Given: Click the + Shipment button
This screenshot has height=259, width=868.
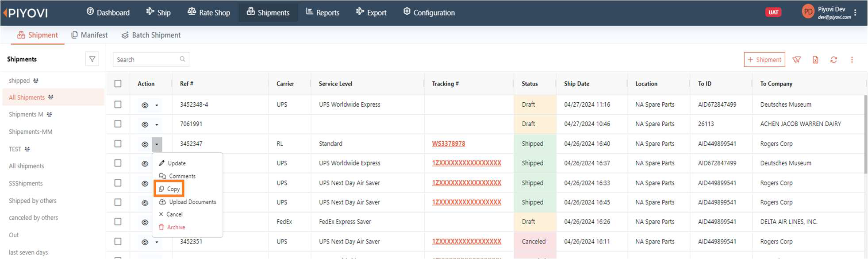Looking at the screenshot, I should click(x=764, y=60).
